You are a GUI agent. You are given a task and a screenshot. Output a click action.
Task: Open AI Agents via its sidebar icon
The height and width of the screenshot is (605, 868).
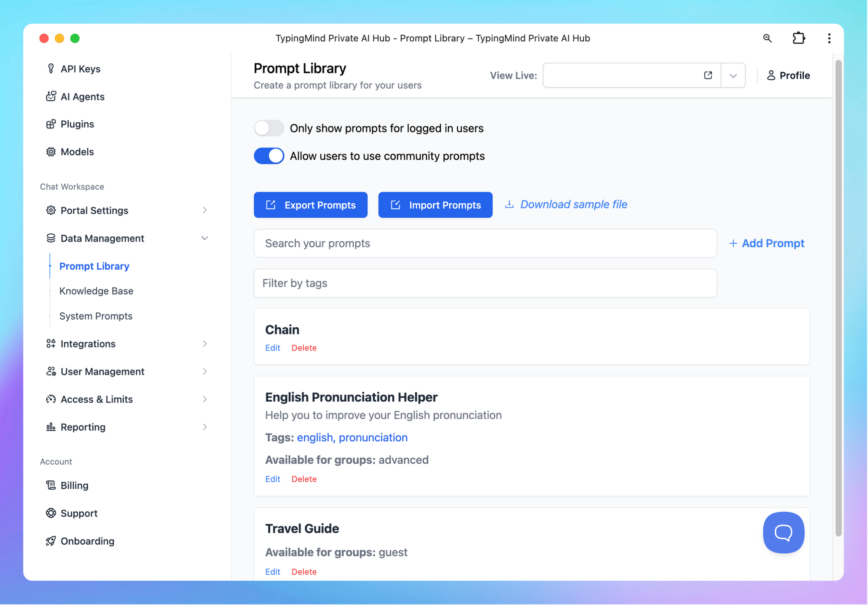51,96
